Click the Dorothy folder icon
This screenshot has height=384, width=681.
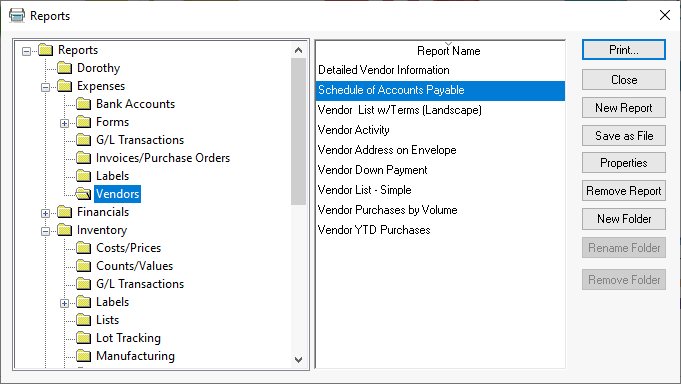(x=65, y=68)
